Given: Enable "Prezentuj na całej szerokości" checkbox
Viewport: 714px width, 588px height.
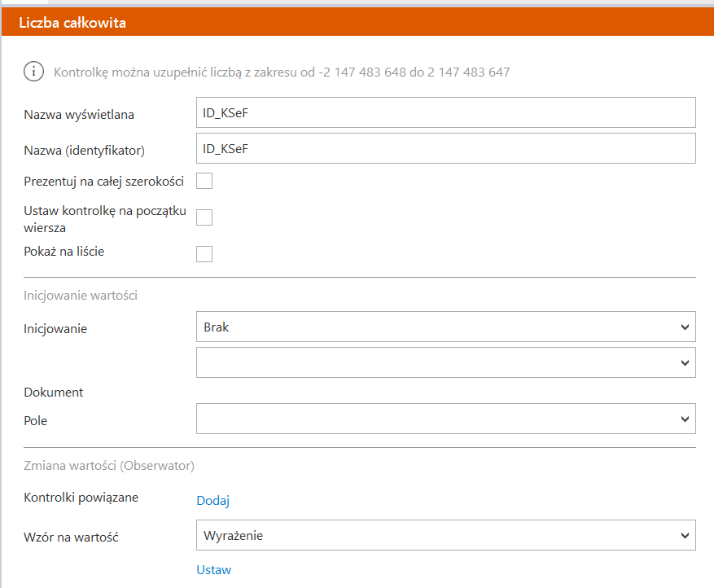Looking at the screenshot, I should (x=204, y=181).
